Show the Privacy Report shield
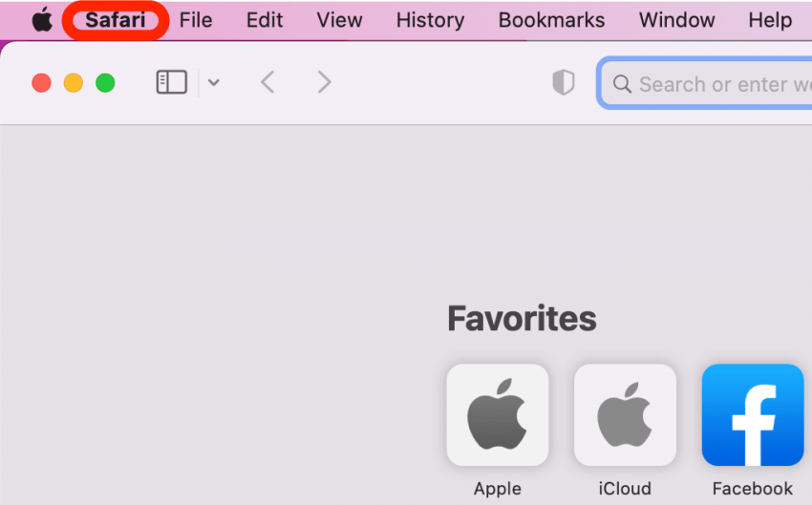 (x=564, y=83)
